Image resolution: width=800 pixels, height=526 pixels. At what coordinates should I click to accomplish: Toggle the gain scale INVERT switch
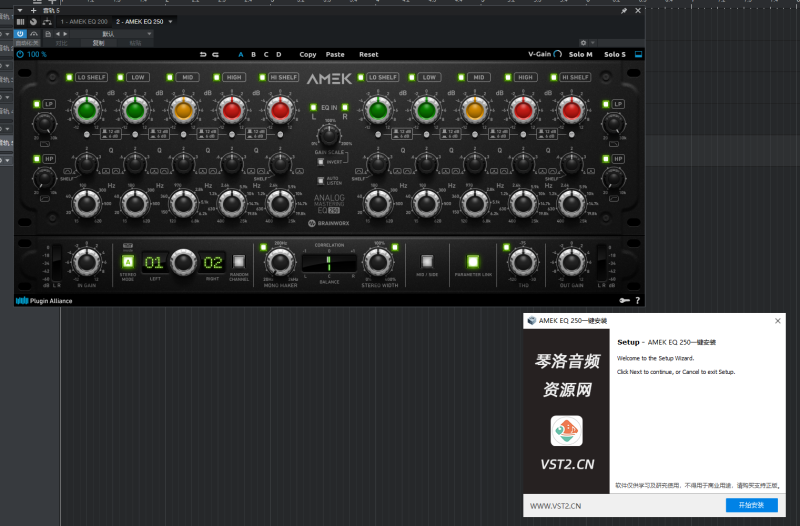click(x=320, y=162)
